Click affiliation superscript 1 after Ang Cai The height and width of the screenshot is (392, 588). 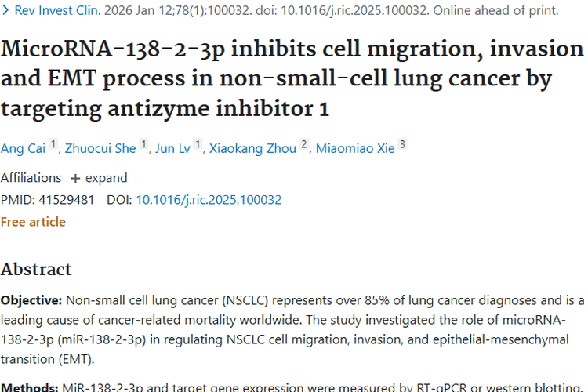53,144
